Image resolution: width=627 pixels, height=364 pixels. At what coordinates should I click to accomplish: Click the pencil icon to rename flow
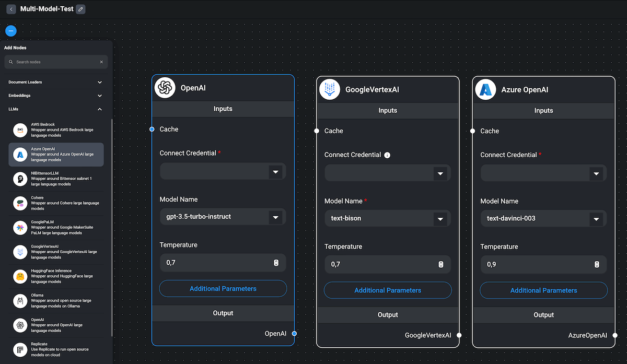[x=80, y=9]
